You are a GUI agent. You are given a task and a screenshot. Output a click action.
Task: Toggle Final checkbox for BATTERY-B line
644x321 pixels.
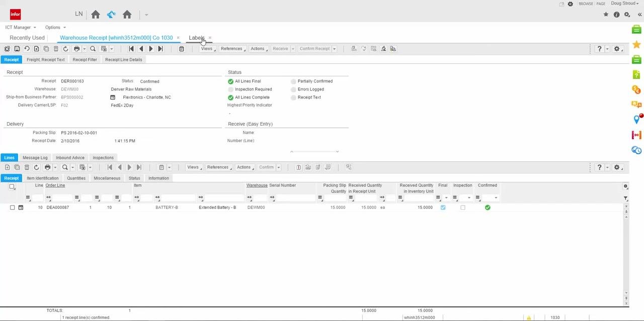click(443, 207)
